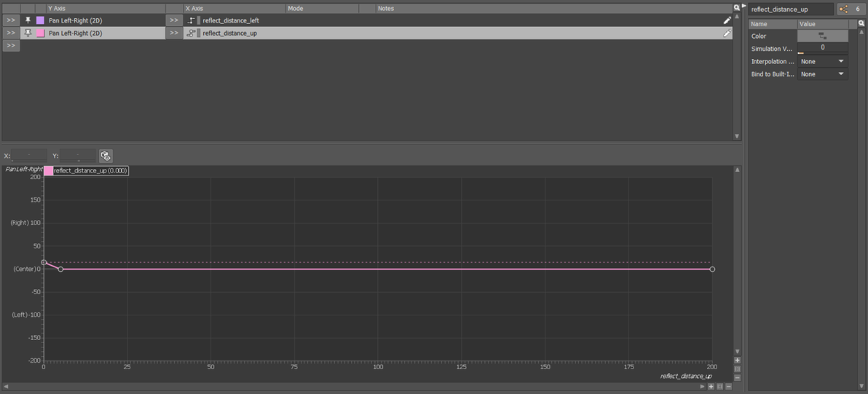The image size is (868, 394).
Task: Click the Bind to Built-I... property label
Action: pyautogui.click(x=773, y=74)
